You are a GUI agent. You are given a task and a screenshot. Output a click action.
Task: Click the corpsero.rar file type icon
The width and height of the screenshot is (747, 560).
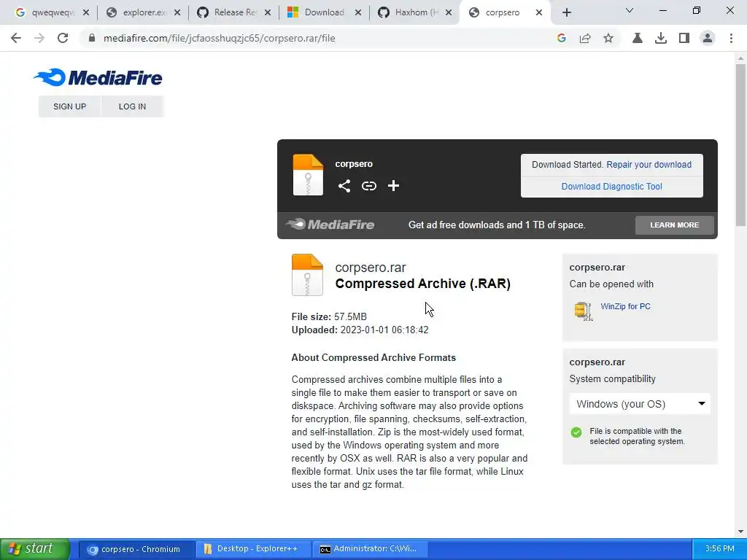coord(307,275)
